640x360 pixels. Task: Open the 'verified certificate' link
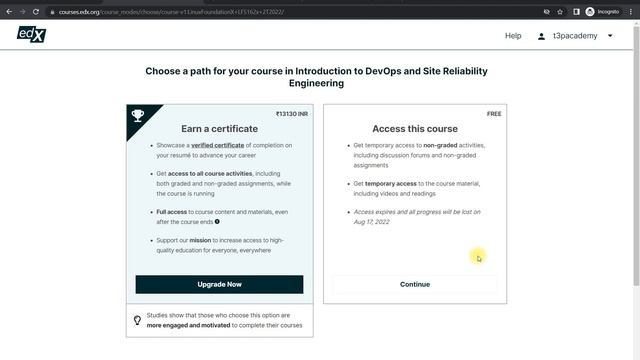[x=218, y=145]
